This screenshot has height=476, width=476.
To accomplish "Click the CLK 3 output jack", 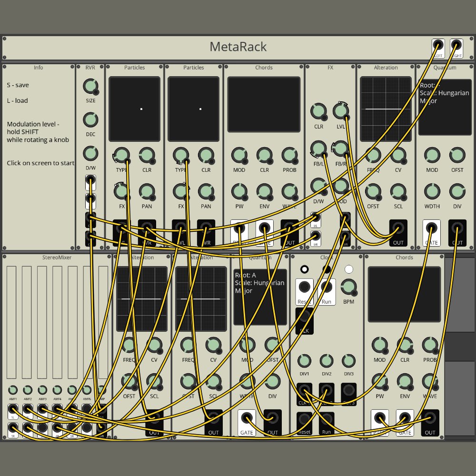I will [348, 391].
